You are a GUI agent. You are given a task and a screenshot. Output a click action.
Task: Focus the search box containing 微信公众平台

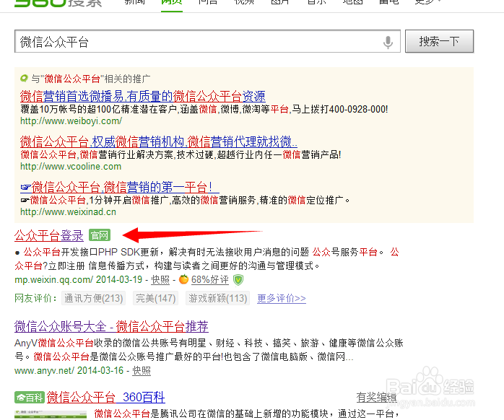[x=207, y=41]
